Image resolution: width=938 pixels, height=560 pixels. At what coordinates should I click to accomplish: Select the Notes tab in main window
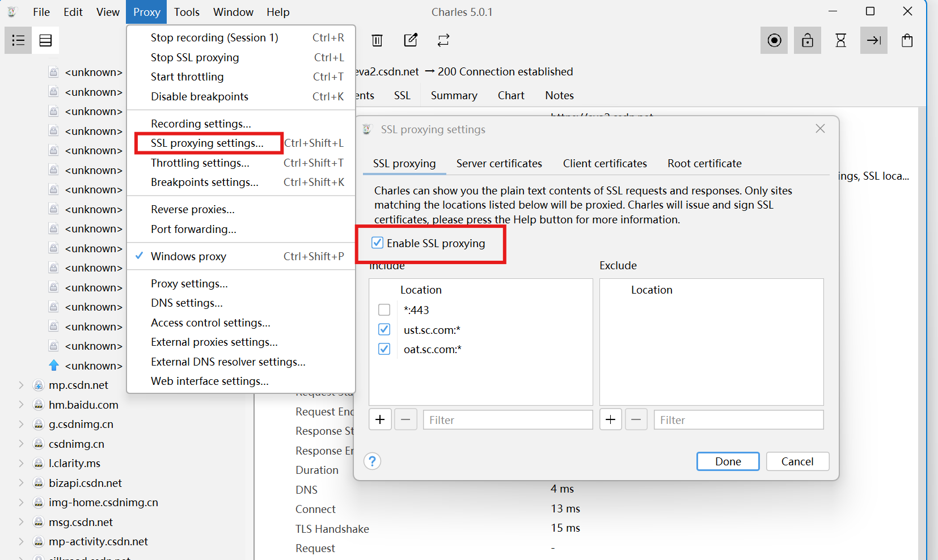[559, 95]
